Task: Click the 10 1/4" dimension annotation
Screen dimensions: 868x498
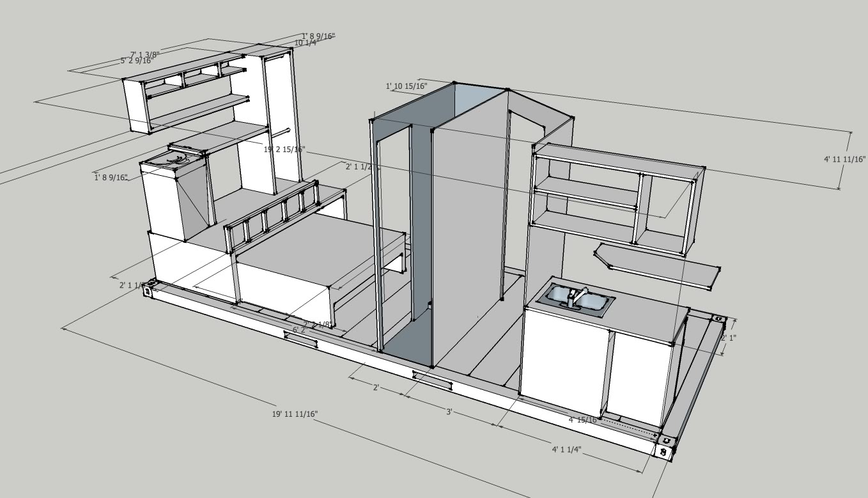Action: [305, 43]
